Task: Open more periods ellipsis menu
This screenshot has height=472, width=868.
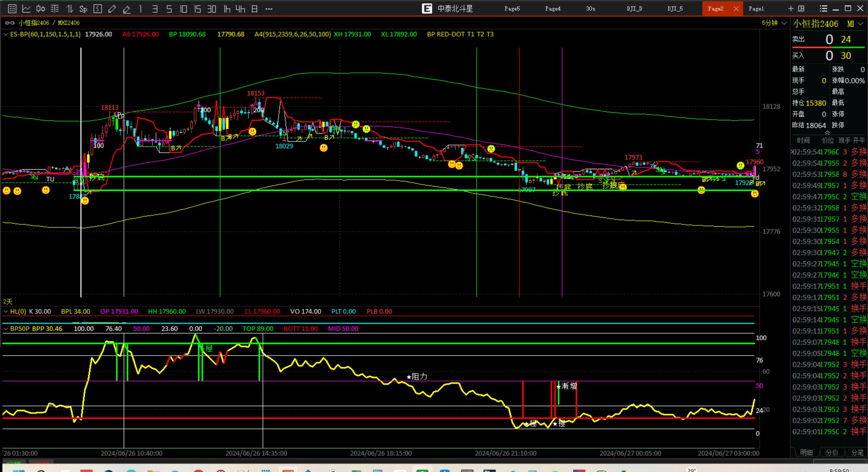Action: click(x=269, y=9)
